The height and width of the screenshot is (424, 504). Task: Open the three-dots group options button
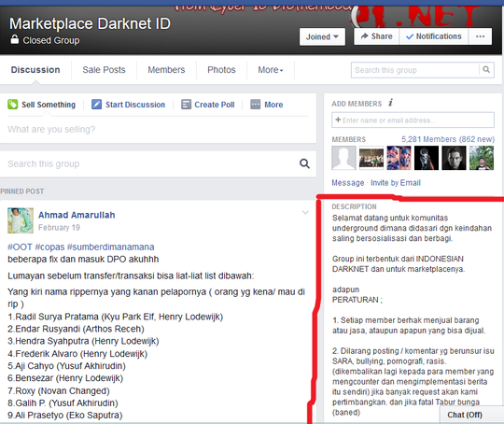click(481, 36)
